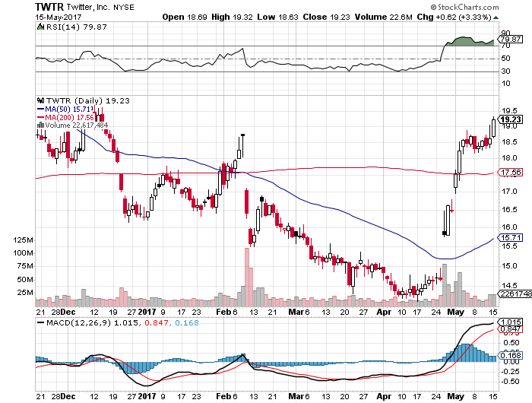532x403 pixels.
Task: Click the 14.5 price axis label
Action: tap(509, 286)
